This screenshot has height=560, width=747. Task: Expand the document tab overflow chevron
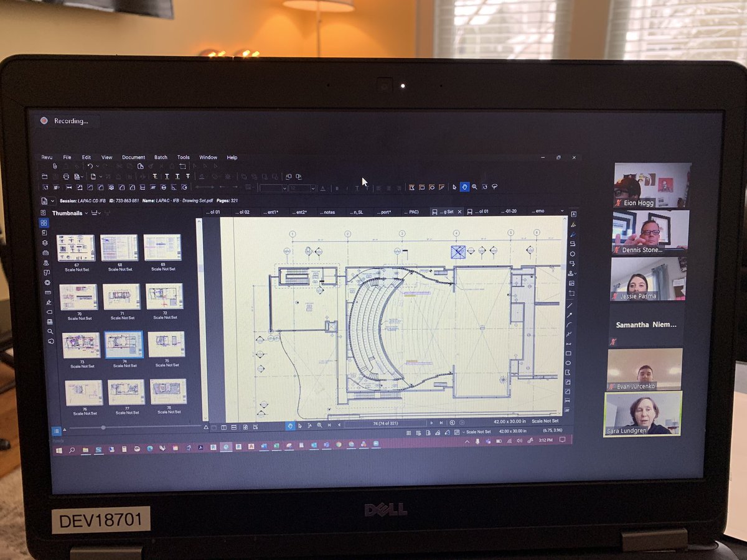click(562, 211)
